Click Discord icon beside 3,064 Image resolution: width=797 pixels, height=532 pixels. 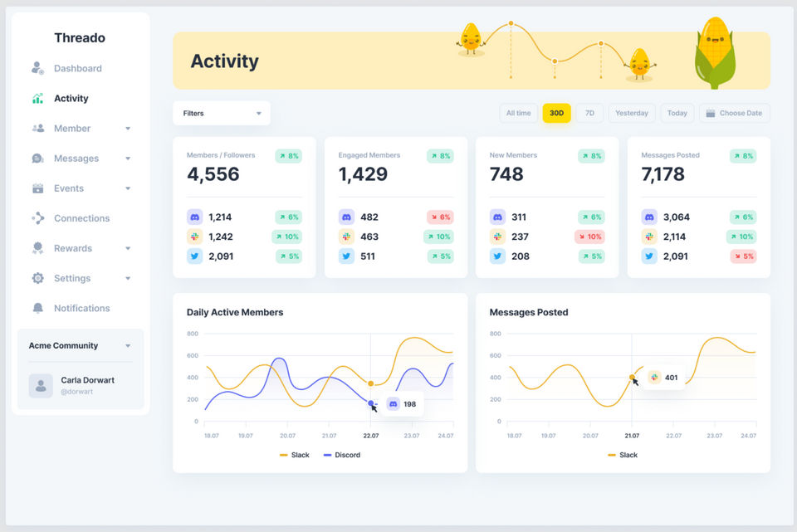(x=649, y=217)
